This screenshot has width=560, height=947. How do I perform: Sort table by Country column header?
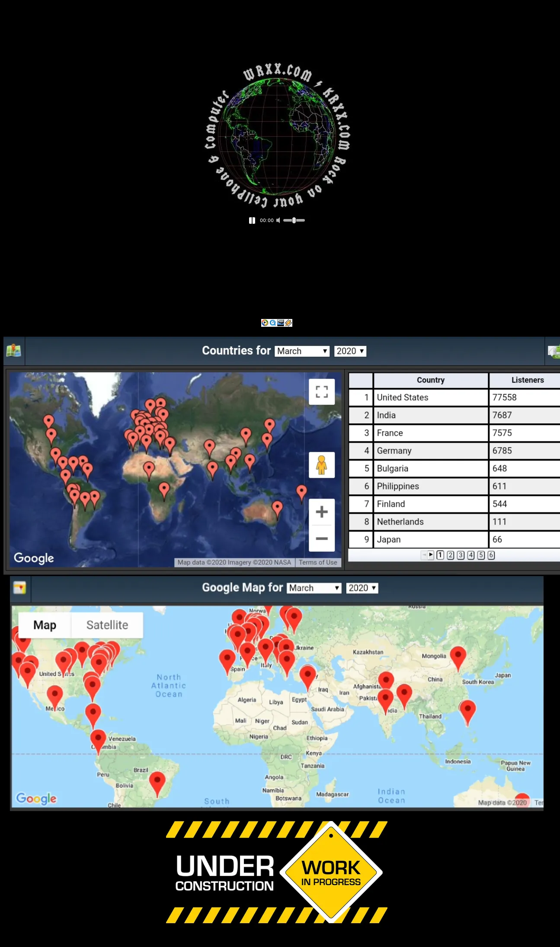pos(431,380)
